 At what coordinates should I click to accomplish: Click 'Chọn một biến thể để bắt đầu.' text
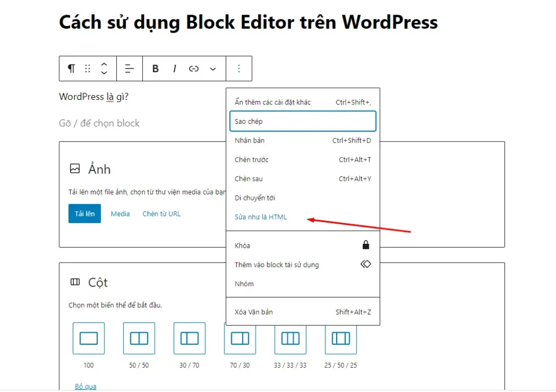tap(115, 305)
